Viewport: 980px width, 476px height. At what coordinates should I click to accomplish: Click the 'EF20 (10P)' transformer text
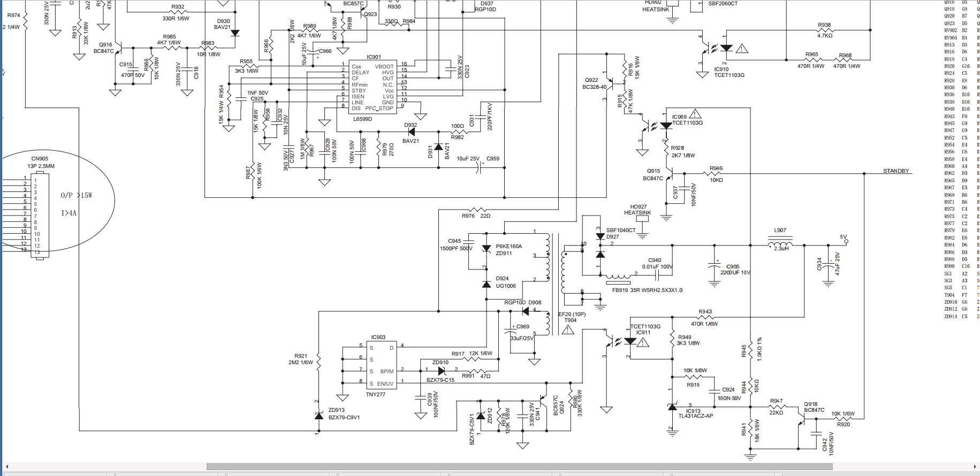tap(572, 314)
